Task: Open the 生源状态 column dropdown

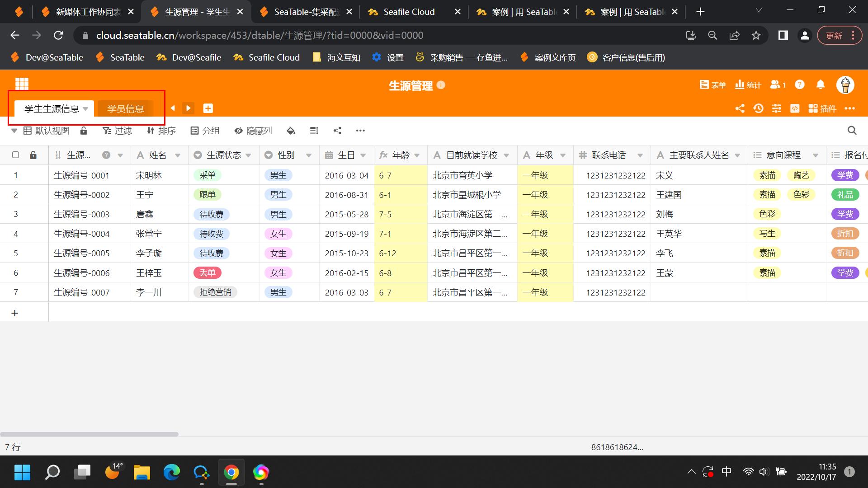Action: click(249, 155)
